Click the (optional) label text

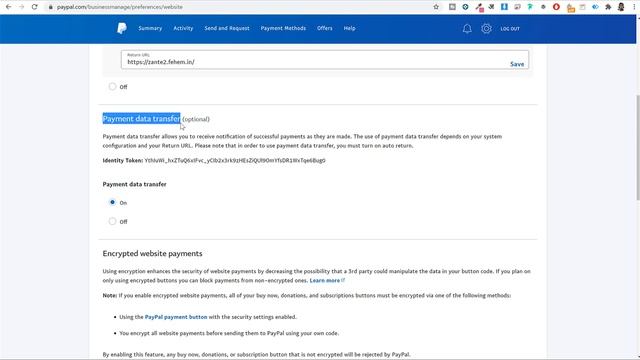(196, 119)
